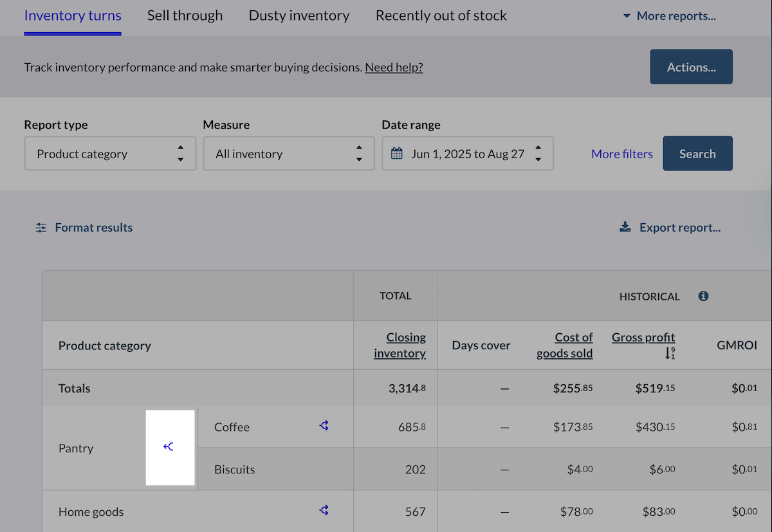This screenshot has height=532, width=772.
Task: Expand the More reports menu
Action: [669, 16]
